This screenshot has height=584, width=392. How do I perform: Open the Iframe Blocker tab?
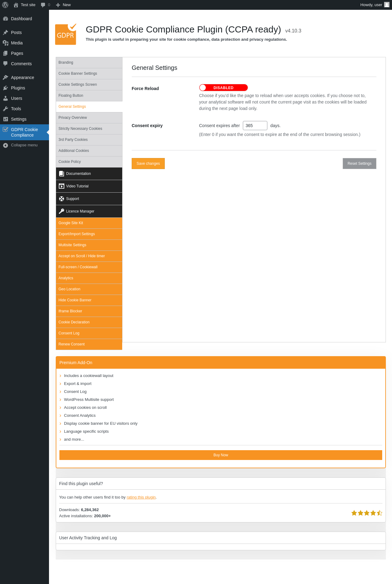click(x=89, y=311)
